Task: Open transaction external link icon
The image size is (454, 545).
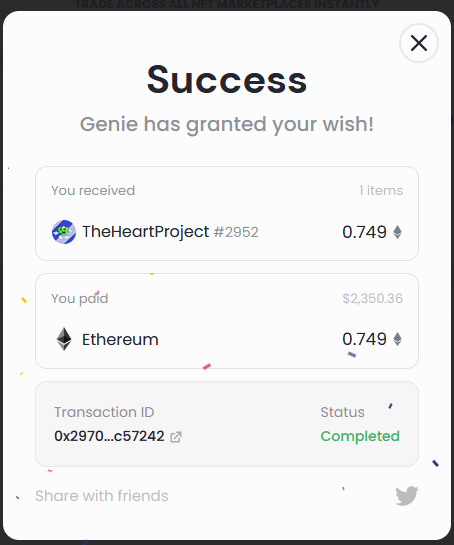Action: tap(176, 437)
